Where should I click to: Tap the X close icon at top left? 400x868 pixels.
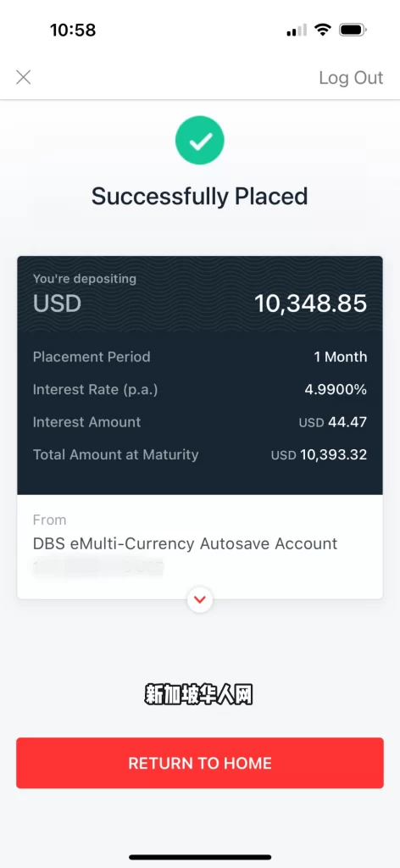click(23, 77)
